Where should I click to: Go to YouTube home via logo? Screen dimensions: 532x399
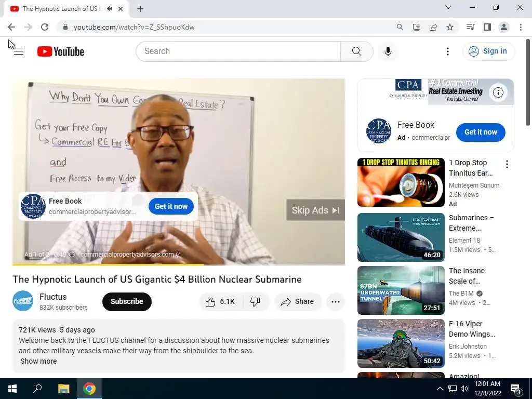click(x=61, y=51)
